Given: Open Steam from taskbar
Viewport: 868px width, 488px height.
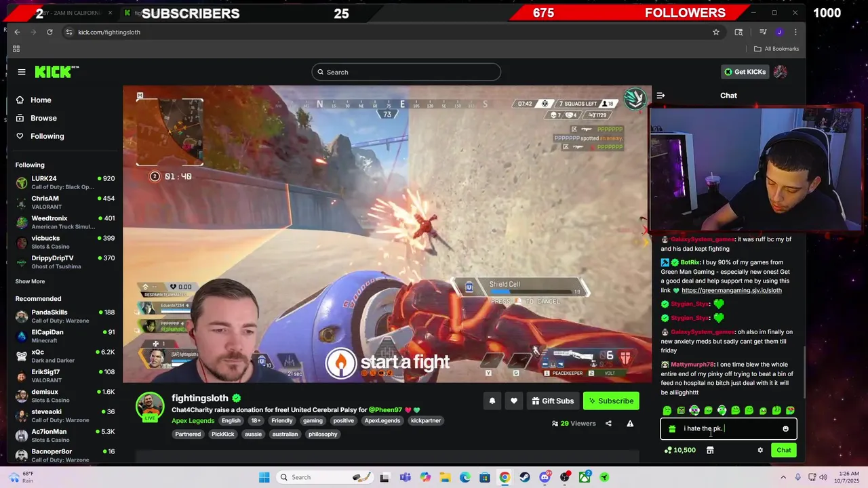Looking at the screenshot, I should (x=525, y=477).
